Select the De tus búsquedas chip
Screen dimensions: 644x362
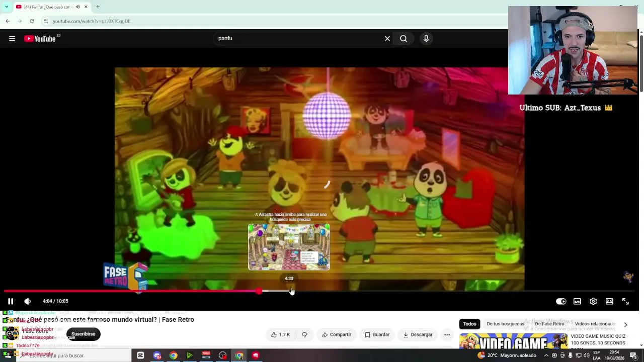[505, 324]
